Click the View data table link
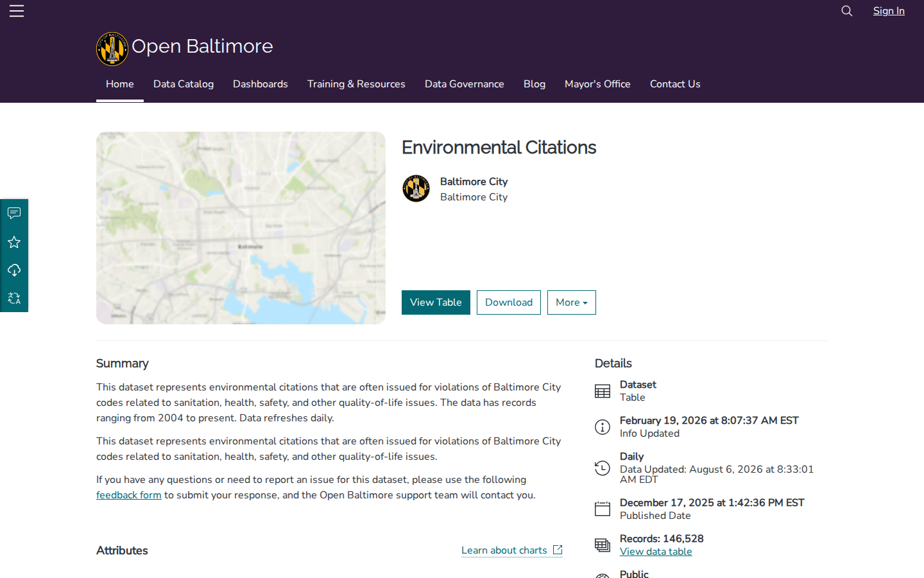The image size is (924, 578). [656, 552]
